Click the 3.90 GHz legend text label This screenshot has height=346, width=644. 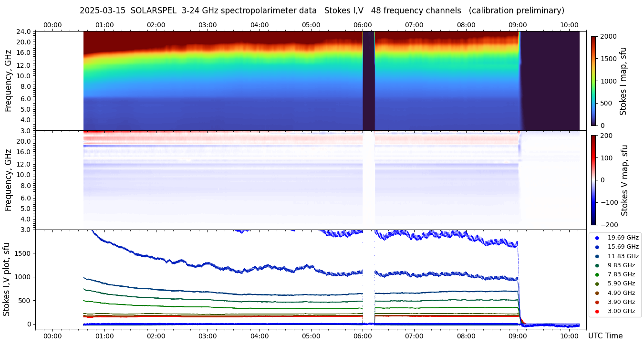(x=621, y=302)
